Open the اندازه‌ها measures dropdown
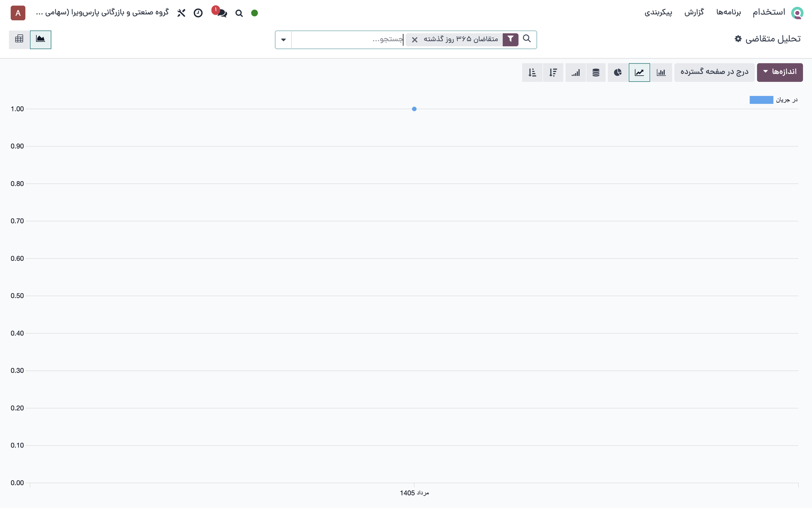The width and height of the screenshot is (812, 508). [780, 72]
